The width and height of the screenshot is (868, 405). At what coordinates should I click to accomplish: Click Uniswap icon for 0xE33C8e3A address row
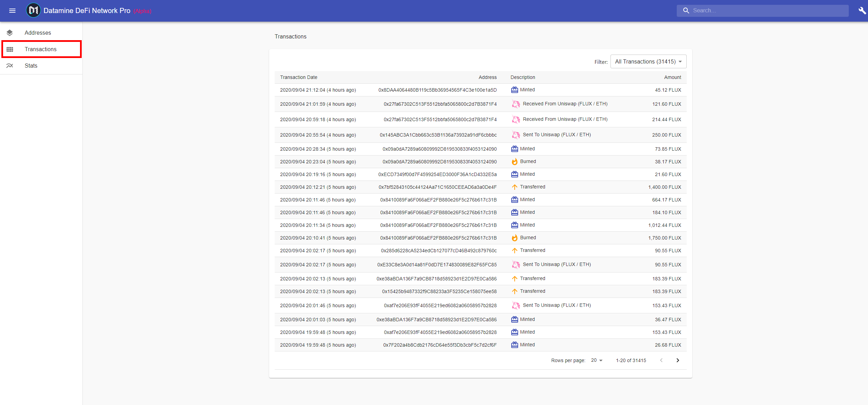coord(516,264)
